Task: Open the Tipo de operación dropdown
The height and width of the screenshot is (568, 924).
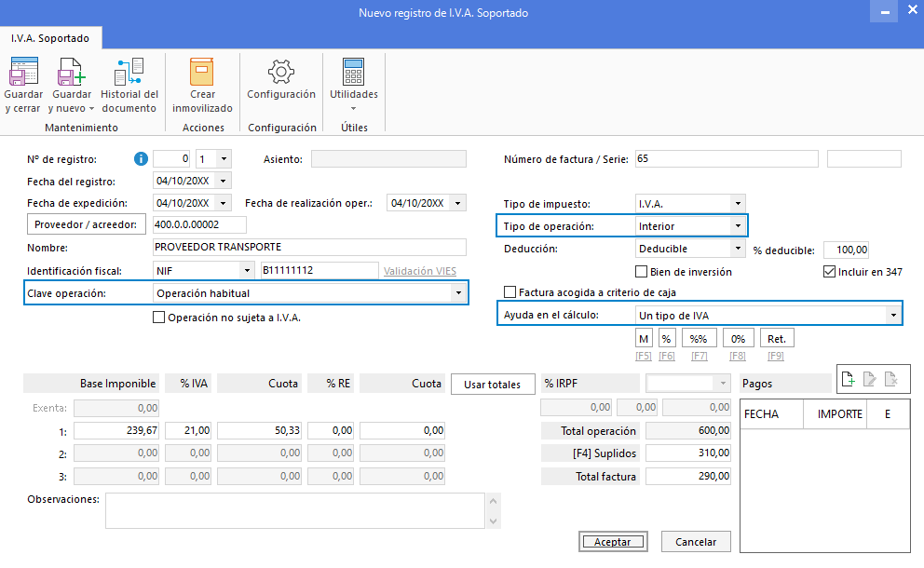Action: click(x=738, y=226)
